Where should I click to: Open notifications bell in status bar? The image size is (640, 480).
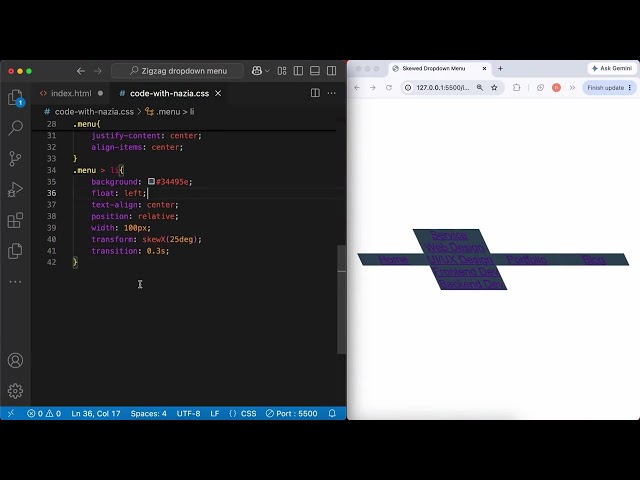(332, 413)
